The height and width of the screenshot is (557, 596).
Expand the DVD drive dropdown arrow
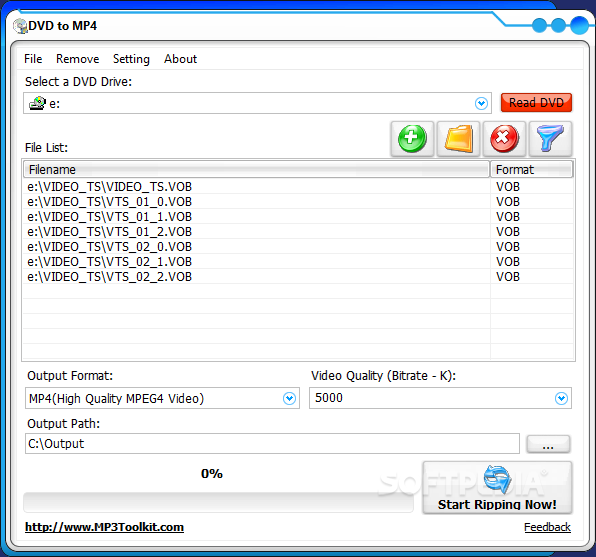click(x=481, y=103)
